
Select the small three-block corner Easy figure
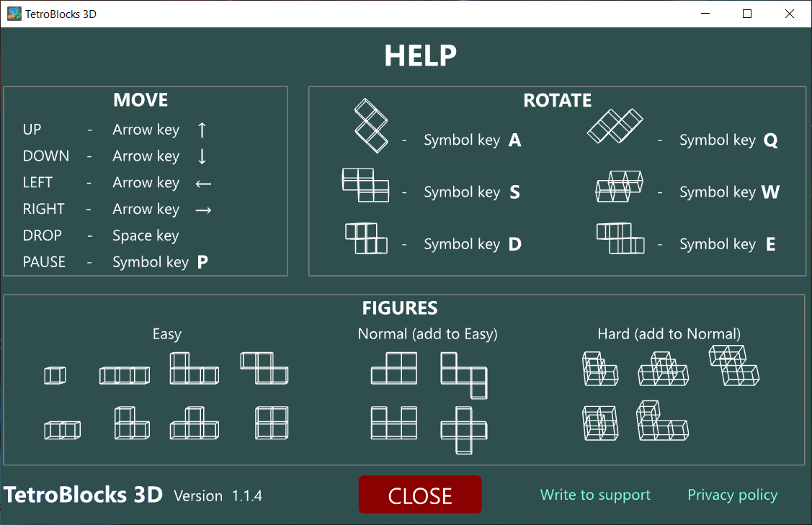132,423
